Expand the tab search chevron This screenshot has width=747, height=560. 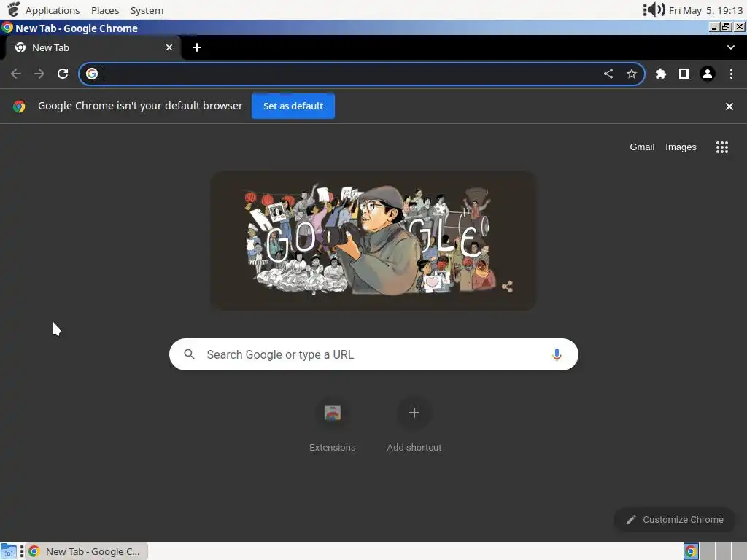[x=731, y=47]
